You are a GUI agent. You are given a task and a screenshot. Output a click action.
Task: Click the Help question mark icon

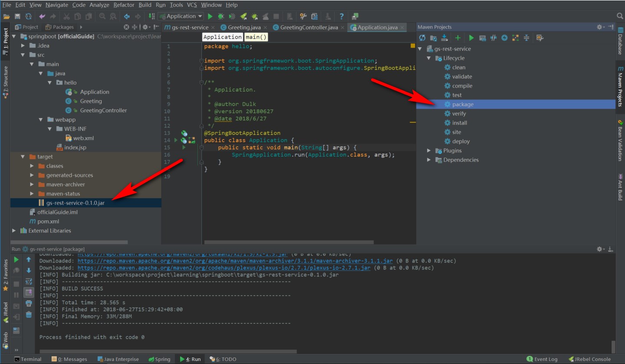(x=342, y=16)
